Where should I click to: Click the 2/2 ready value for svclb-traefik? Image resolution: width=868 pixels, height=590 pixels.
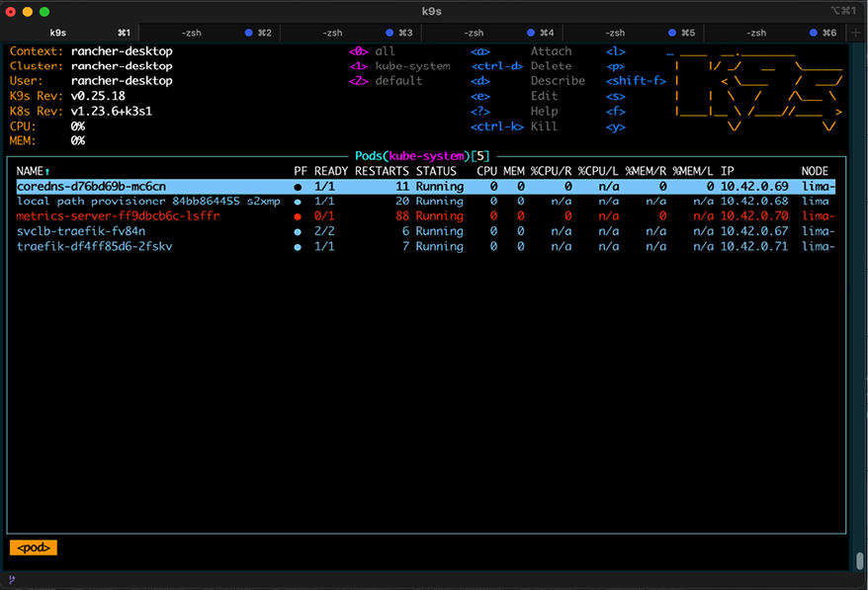click(324, 231)
